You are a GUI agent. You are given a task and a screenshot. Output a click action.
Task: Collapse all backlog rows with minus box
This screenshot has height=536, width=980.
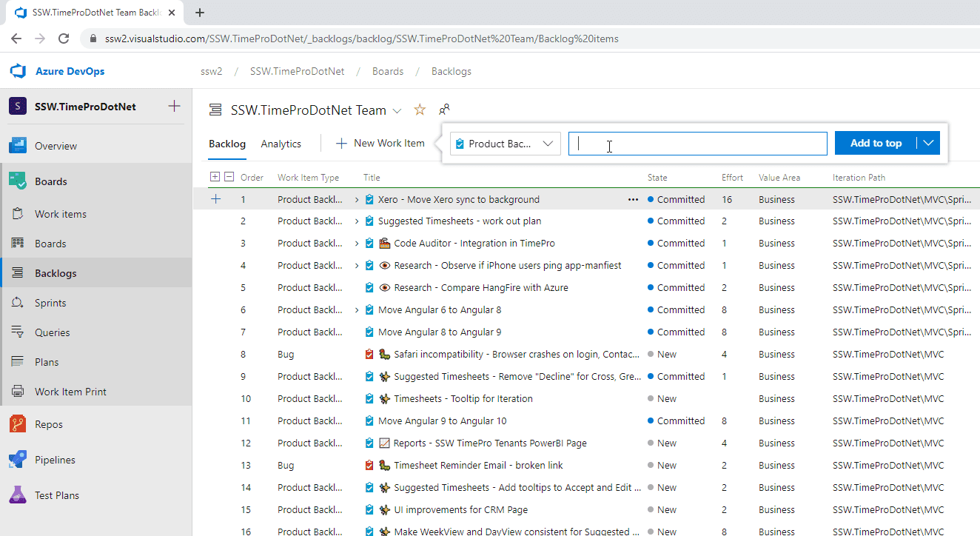click(229, 177)
